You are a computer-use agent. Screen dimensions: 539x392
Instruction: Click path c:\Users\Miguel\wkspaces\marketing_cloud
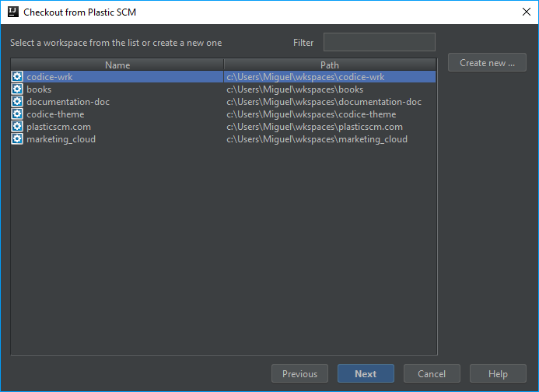click(x=317, y=139)
